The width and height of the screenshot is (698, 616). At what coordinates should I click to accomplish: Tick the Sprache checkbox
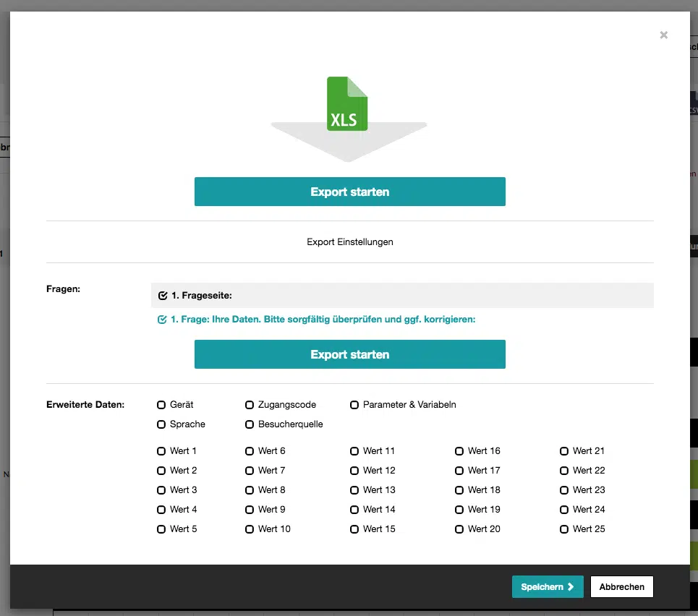(x=161, y=424)
